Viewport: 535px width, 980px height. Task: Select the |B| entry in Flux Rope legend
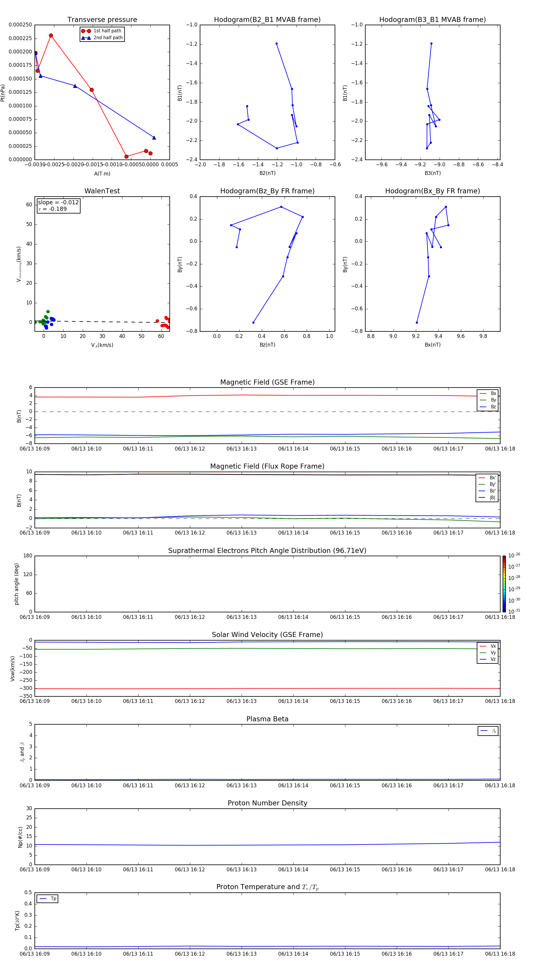coord(487,498)
